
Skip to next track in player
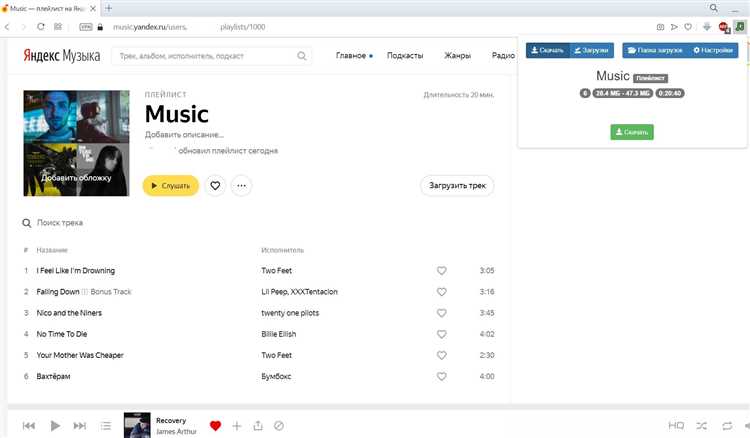click(79, 425)
